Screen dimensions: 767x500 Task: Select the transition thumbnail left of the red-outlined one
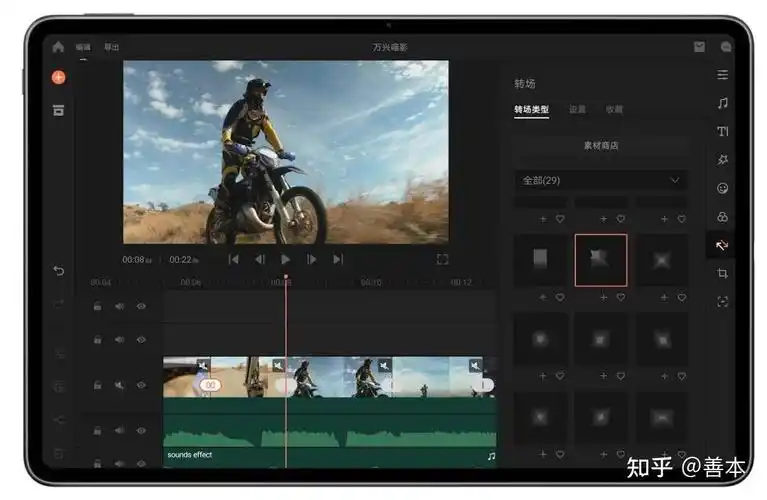tap(541, 260)
